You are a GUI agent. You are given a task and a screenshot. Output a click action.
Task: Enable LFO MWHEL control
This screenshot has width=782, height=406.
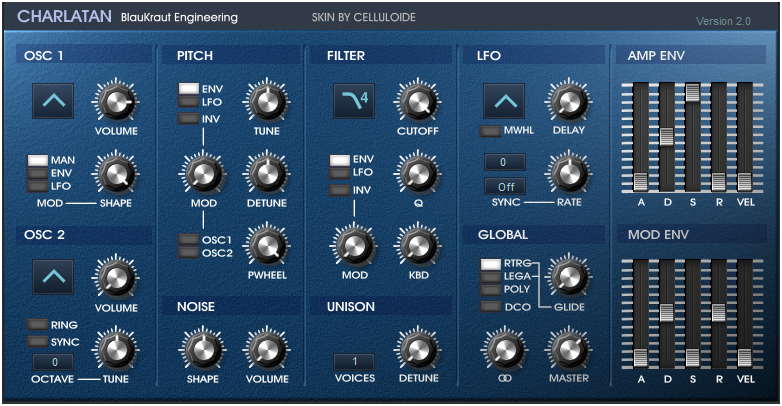(x=490, y=131)
